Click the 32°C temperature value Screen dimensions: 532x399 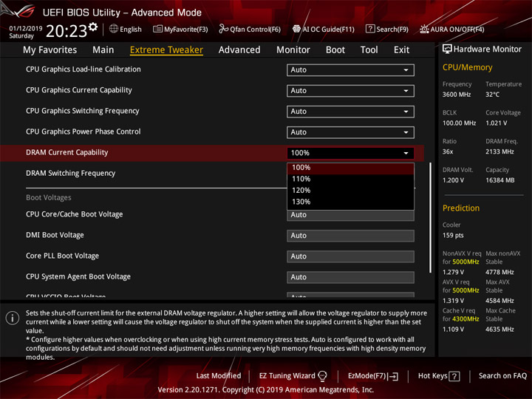point(492,95)
